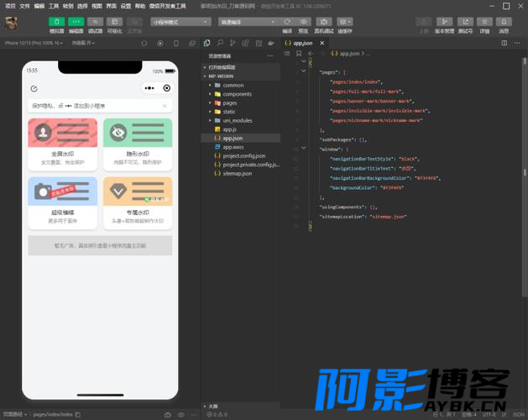The width and height of the screenshot is (528, 420).
Task: Click the test account icon
Action: [x=465, y=22]
